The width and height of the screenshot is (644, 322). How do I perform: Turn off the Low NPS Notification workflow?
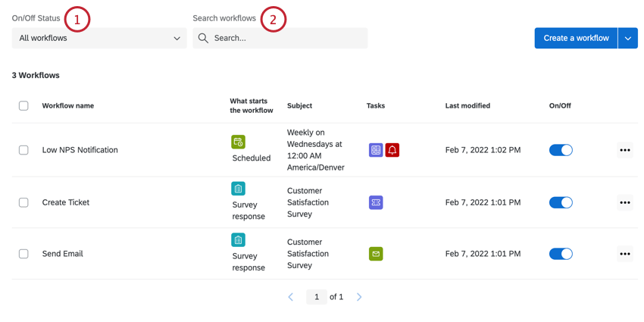pos(561,150)
